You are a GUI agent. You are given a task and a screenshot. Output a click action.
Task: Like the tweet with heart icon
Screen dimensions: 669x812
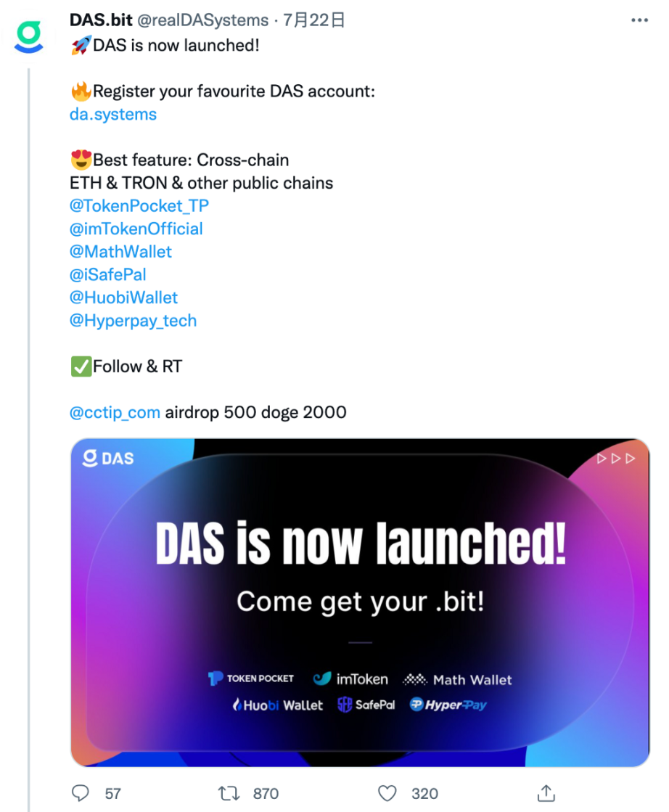tap(388, 792)
